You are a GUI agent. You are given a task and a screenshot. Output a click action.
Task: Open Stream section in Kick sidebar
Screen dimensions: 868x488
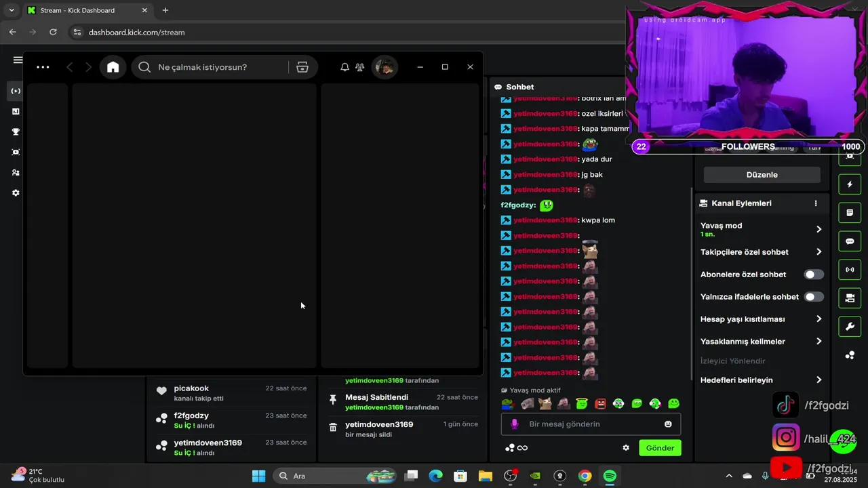point(16,91)
